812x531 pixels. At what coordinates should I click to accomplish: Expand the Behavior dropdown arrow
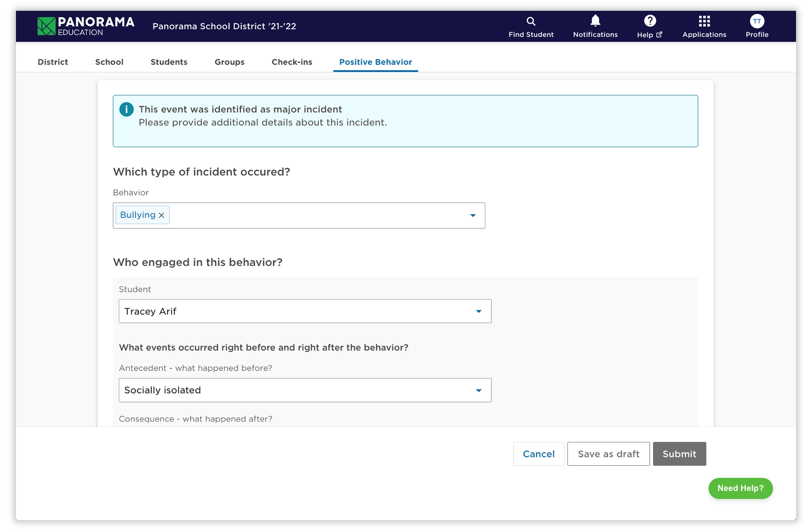click(473, 215)
